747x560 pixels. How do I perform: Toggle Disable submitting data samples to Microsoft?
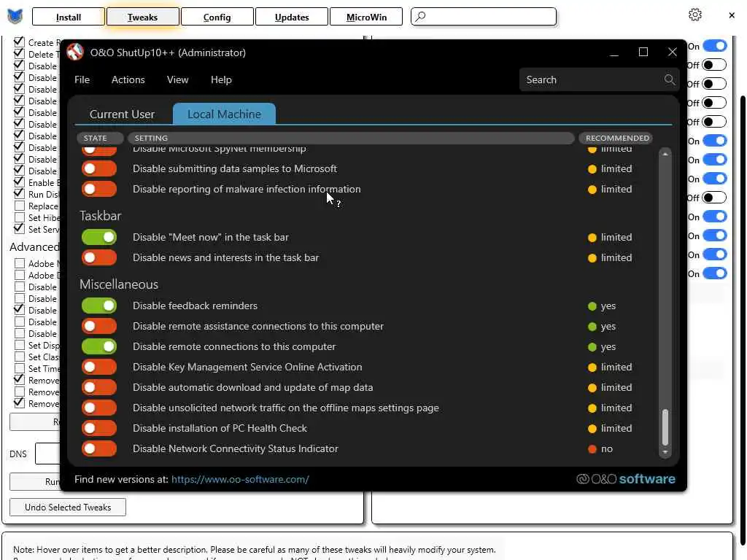[99, 168]
